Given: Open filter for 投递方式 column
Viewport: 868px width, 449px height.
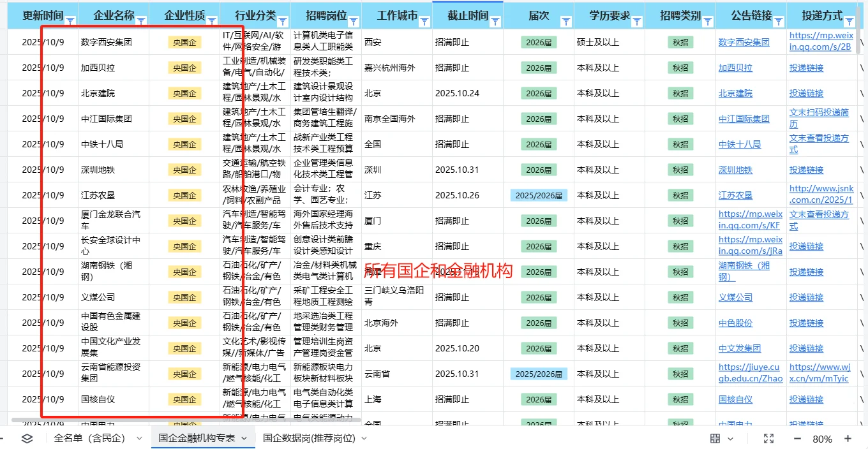Looking at the screenshot, I should tap(849, 21).
